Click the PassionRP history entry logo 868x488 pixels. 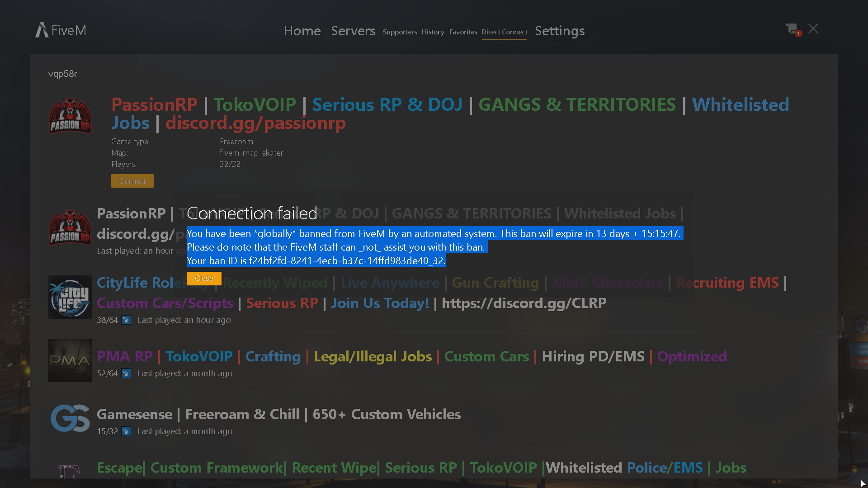coord(70,227)
